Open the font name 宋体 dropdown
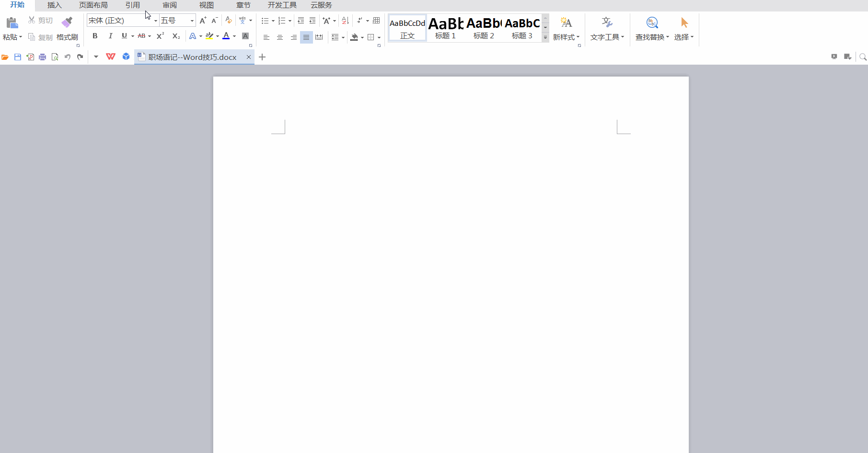This screenshot has height=453, width=868. point(155,21)
